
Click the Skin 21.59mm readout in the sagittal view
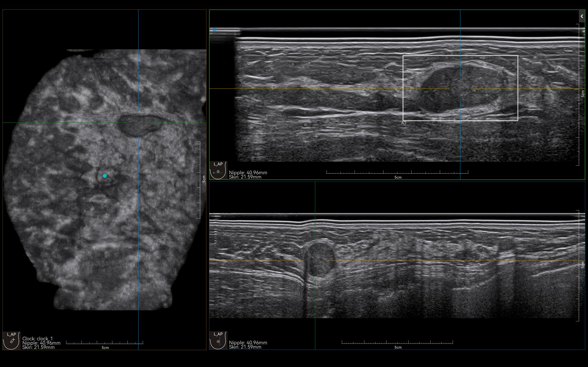coord(245,347)
